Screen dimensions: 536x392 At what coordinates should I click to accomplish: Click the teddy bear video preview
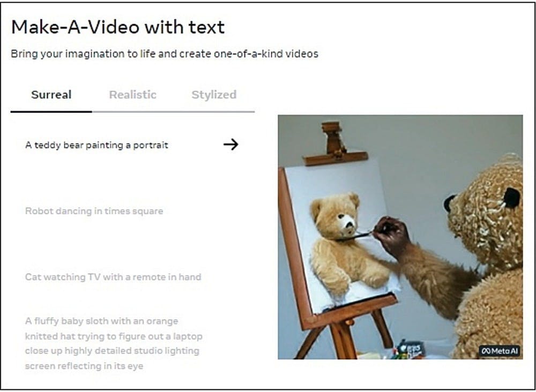coord(400,237)
